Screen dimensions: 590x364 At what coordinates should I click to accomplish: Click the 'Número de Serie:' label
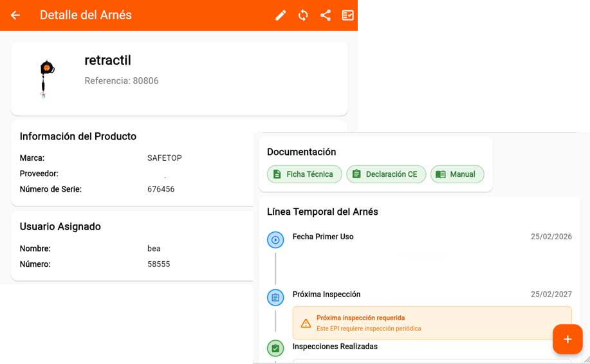tap(50, 189)
